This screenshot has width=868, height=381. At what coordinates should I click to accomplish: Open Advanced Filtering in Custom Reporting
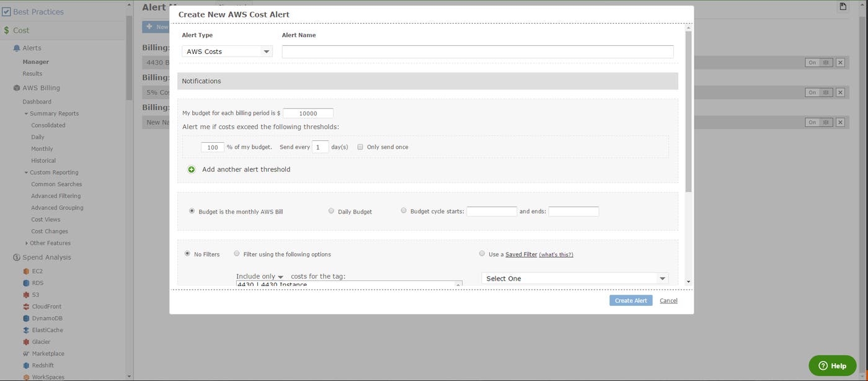click(56, 196)
